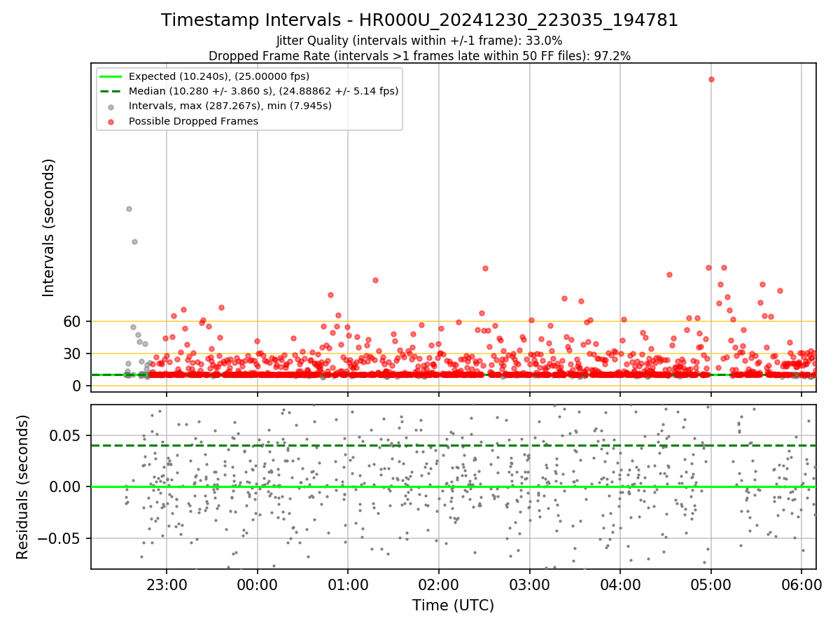Click the Time (UTC) x-axis label
The width and height of the screenshot is (840, 630).
pyautogui.click(x=453, y=605)
